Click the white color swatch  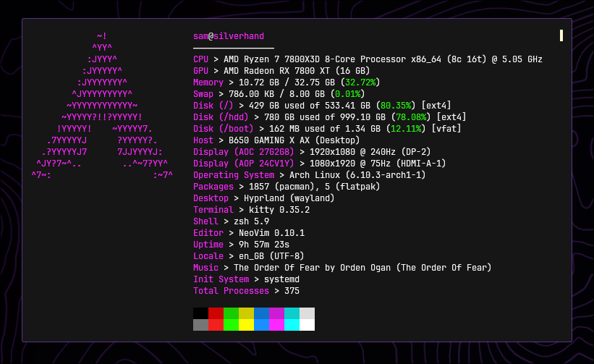pos(307,325)
